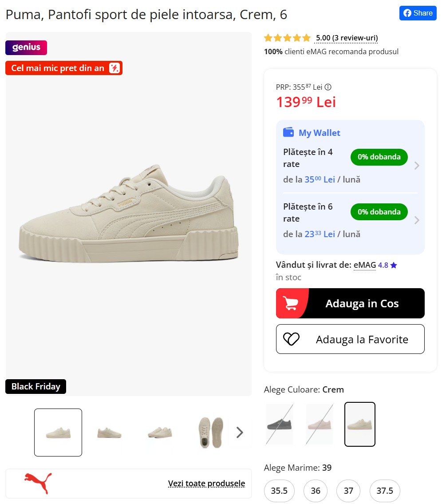
Task: Click the five-star rating icons
Action: click(x=288, y=38)
